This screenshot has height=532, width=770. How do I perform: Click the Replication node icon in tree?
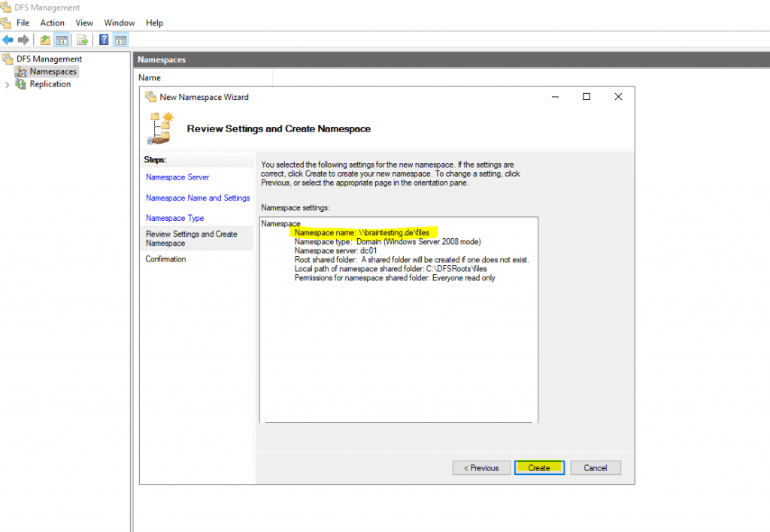click(21, 84)
